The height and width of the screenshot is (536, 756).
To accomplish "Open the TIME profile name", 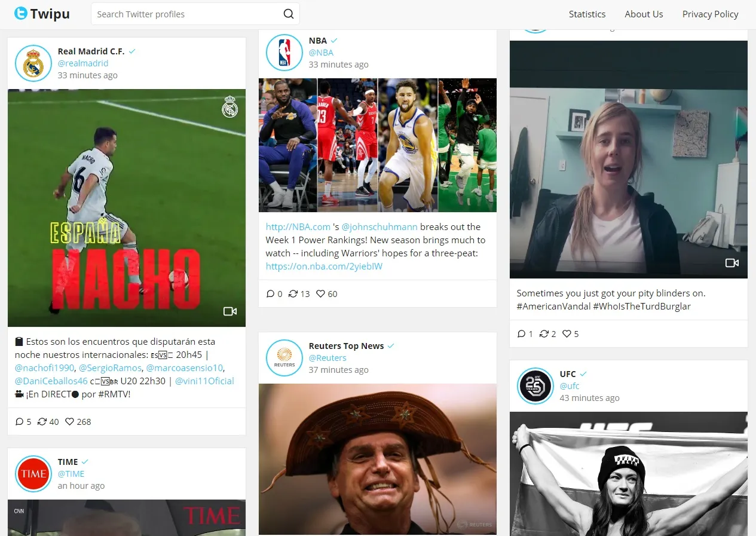I will click(68, 462).
